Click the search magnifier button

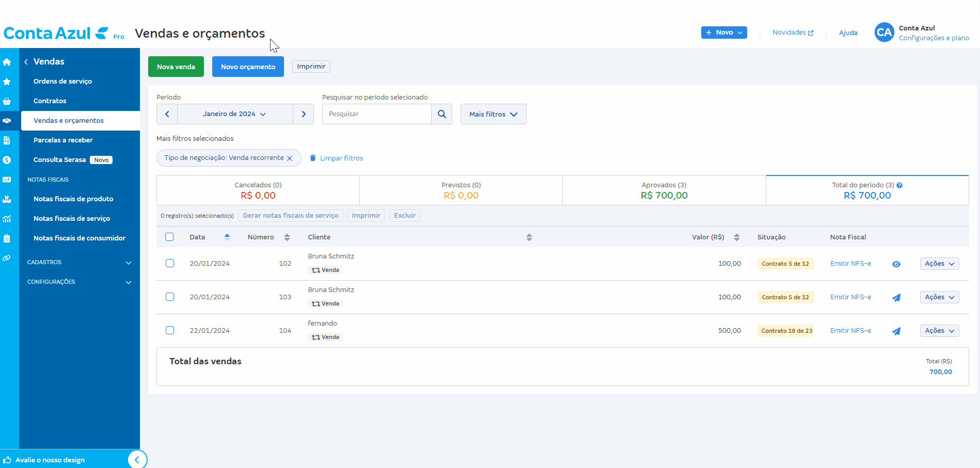point(442,114)
